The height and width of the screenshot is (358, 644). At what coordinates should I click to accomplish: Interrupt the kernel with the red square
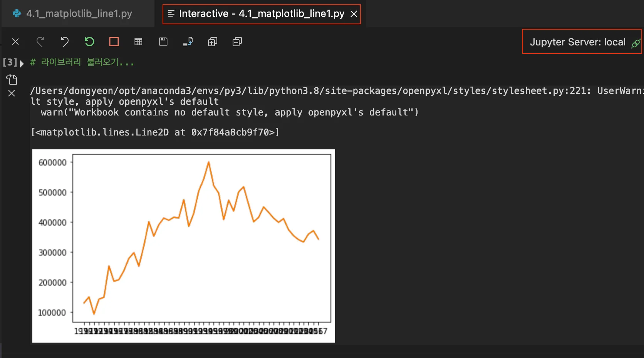114,42
